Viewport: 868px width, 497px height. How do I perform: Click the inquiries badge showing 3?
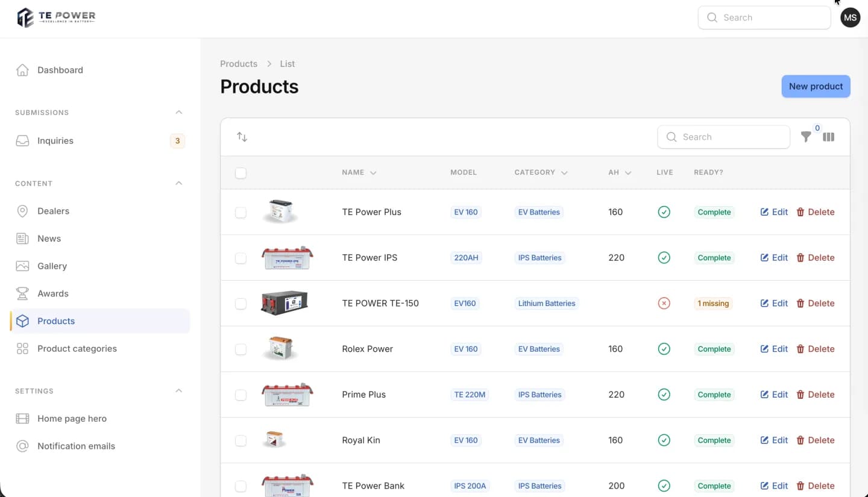[x=177, y=141]
